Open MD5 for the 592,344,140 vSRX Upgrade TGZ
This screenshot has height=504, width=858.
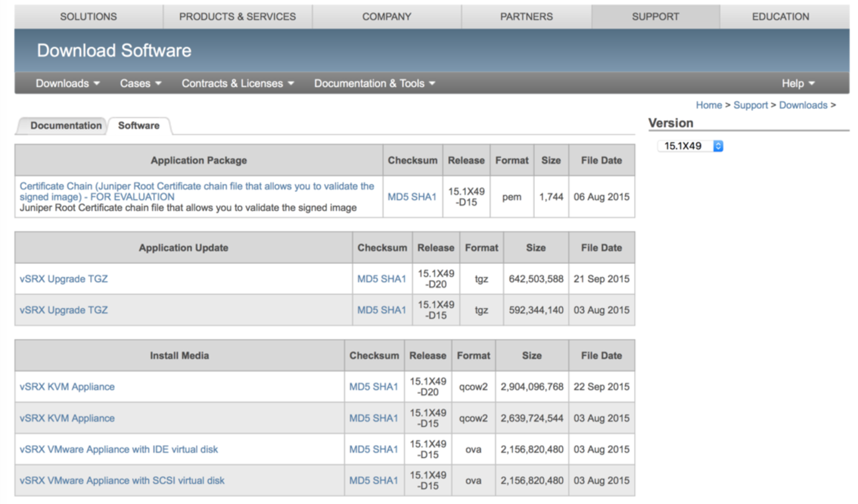[368, 310]
